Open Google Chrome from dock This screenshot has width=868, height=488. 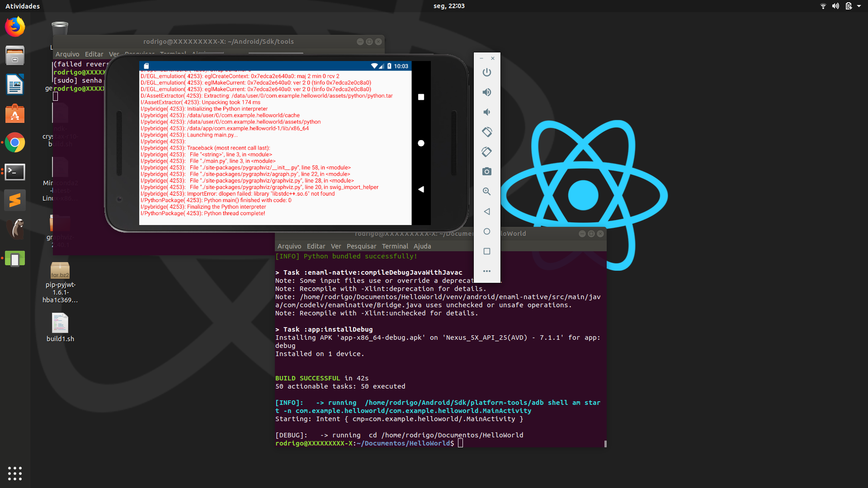15,143
